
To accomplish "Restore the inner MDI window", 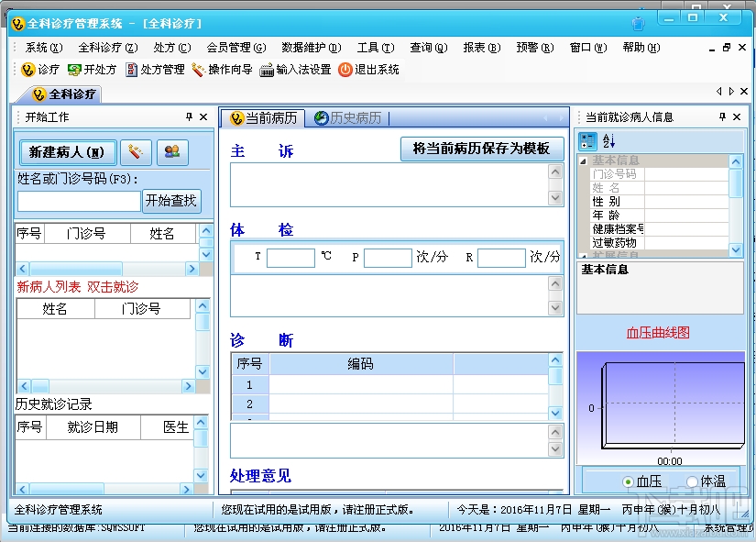I will pyautogui.click(x=727, y=48).
